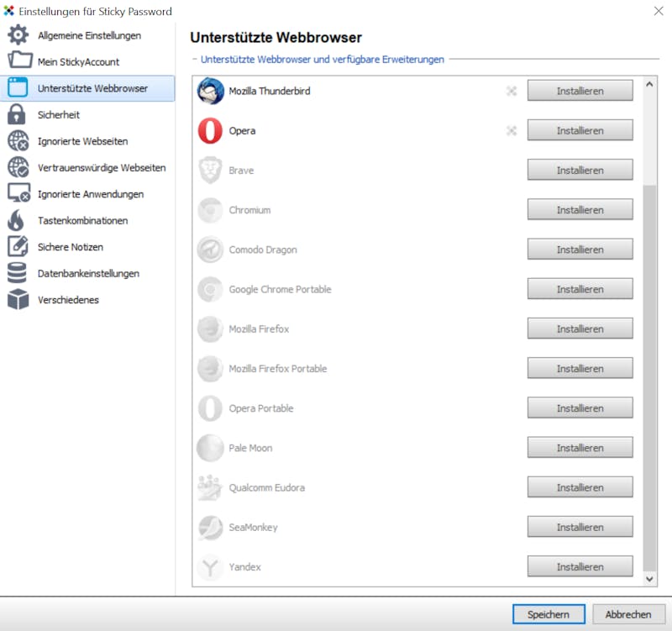The image size is (672, 631).
Task: Open Tastenkombinationen section
Action: (87, 220)
